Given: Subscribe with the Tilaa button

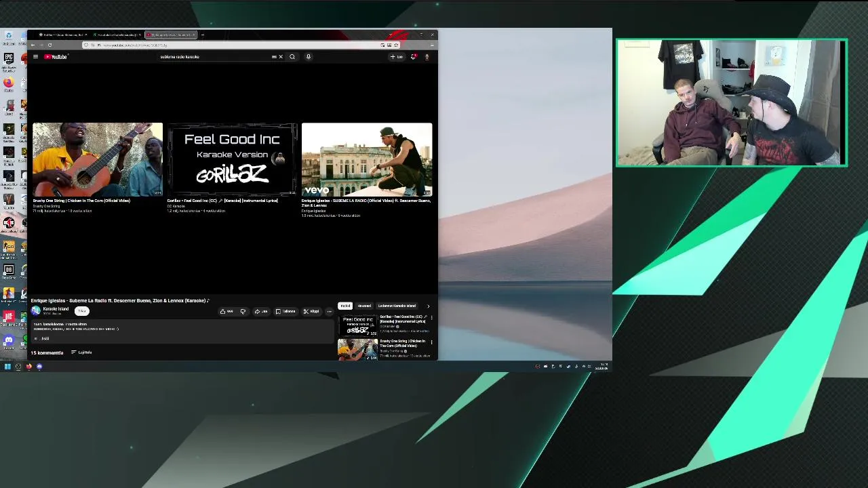Looking at the screenshot, I should tap(81, 311).
